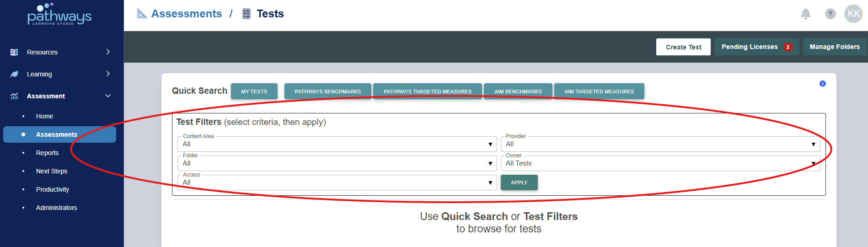Click the Pending Licenses count badge
The width and height of the screenshot is (868, 247).
click(788, 47)
